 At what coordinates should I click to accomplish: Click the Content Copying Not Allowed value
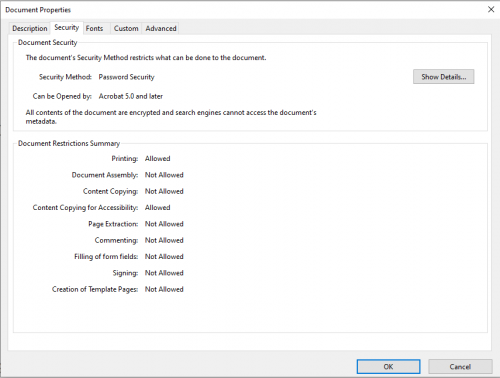click(164, 191)
